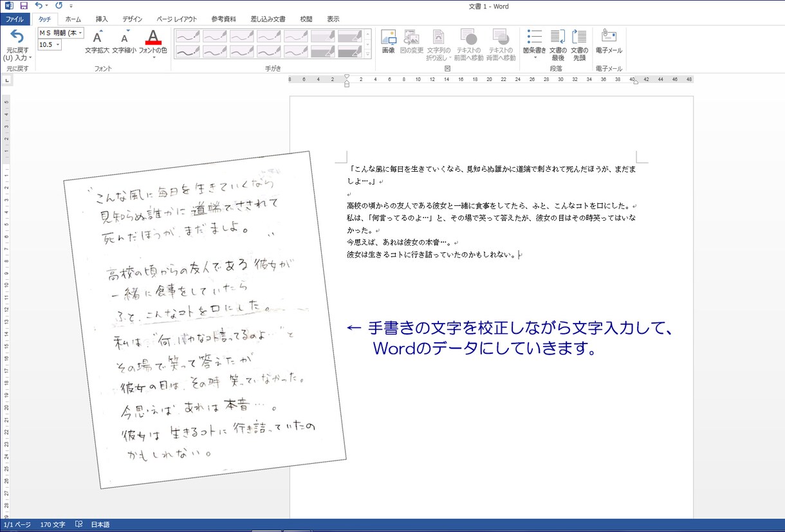This screenshot has width=785, height=532.
Task: Click テキストの前面へ移動 button
Action: (468, 45)
